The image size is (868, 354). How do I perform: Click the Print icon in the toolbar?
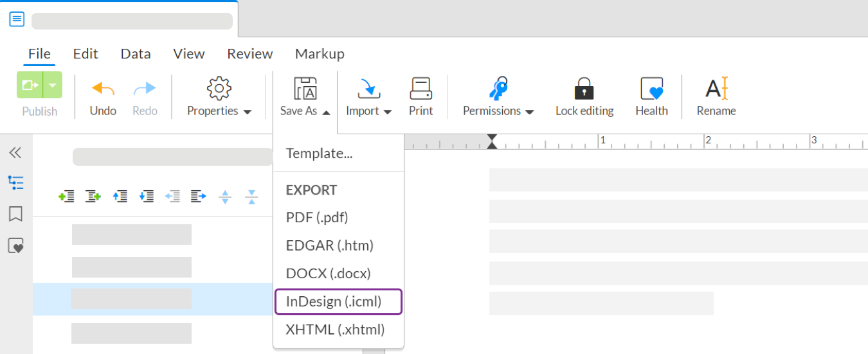coord(420,89)
